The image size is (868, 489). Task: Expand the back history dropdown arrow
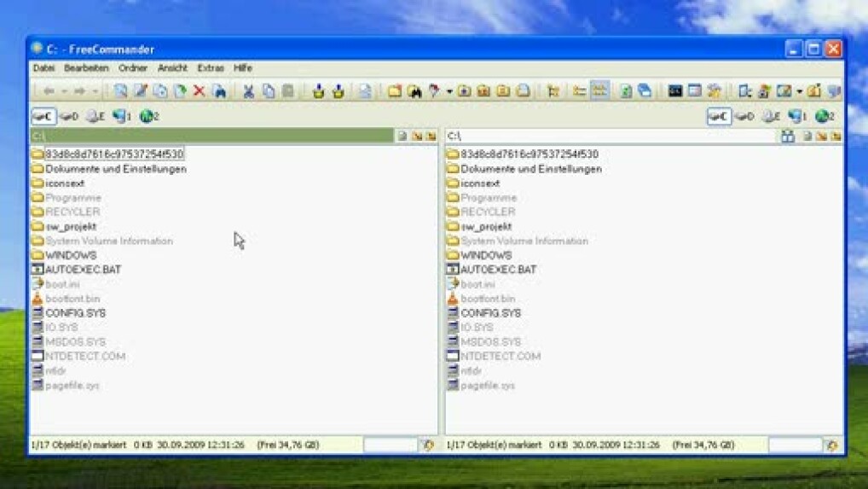(64, 91)
